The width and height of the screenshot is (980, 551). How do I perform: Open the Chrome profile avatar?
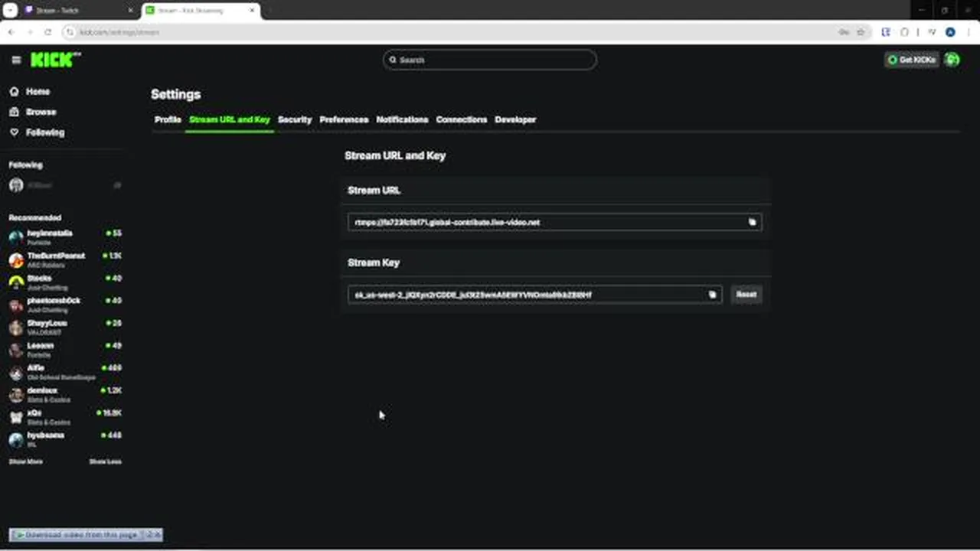coord(950,32)
